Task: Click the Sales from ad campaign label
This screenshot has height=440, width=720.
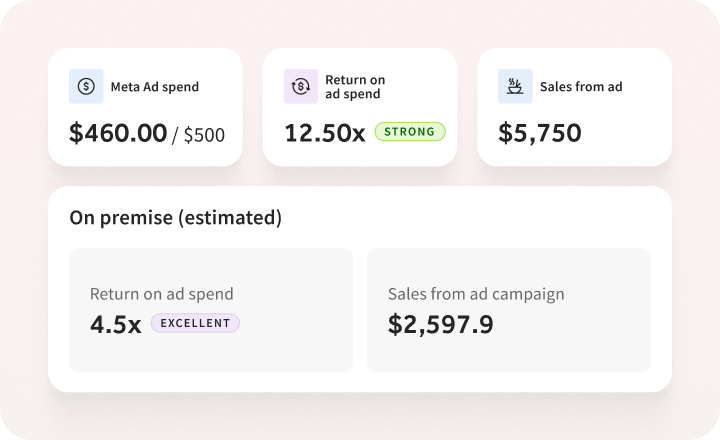Action: 476,294
